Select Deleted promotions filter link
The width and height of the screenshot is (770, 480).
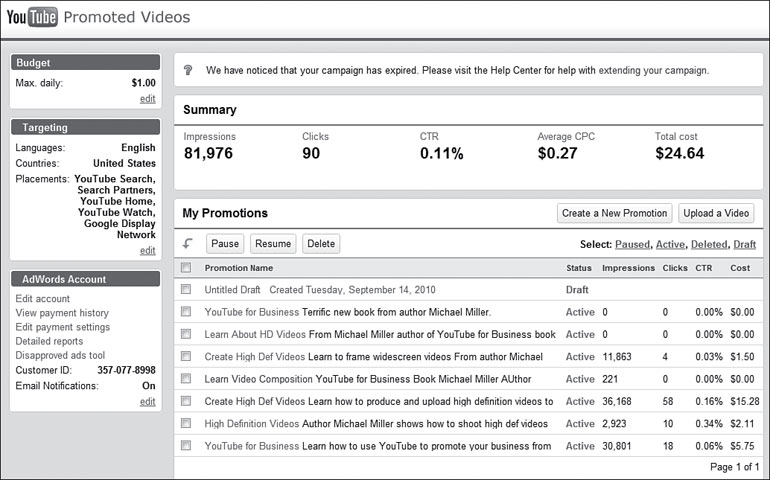[709, 244]
